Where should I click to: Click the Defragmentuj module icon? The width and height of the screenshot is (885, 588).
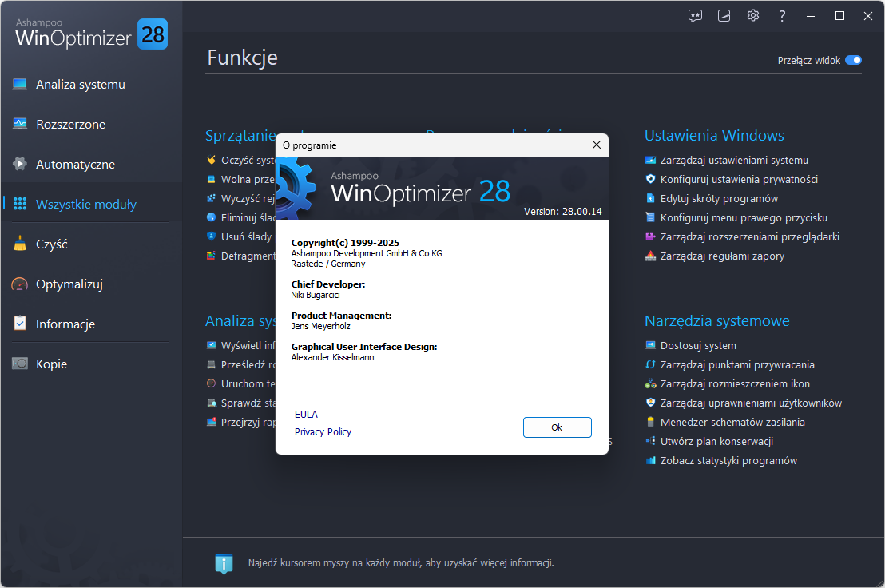(x=211, y=256)
